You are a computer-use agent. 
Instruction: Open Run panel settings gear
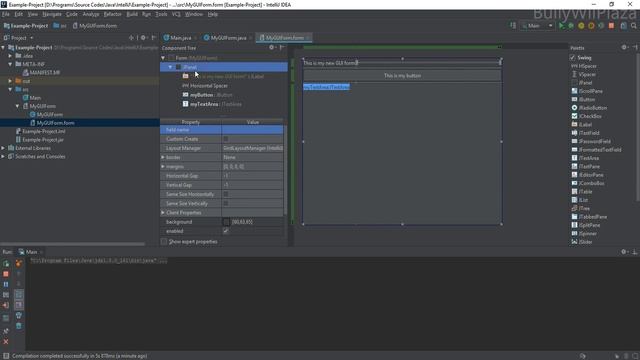624,252
